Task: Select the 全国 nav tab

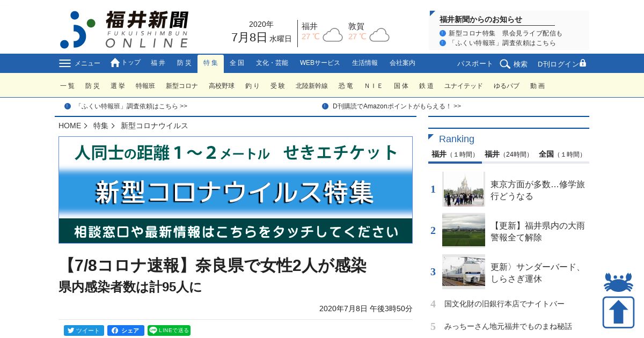Action: 237,63
